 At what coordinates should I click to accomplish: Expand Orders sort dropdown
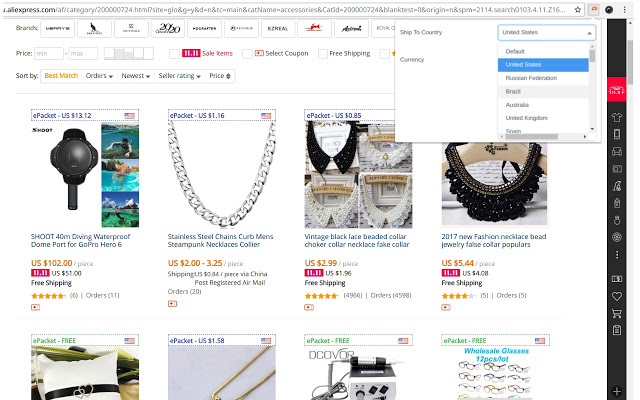[99, 76]
